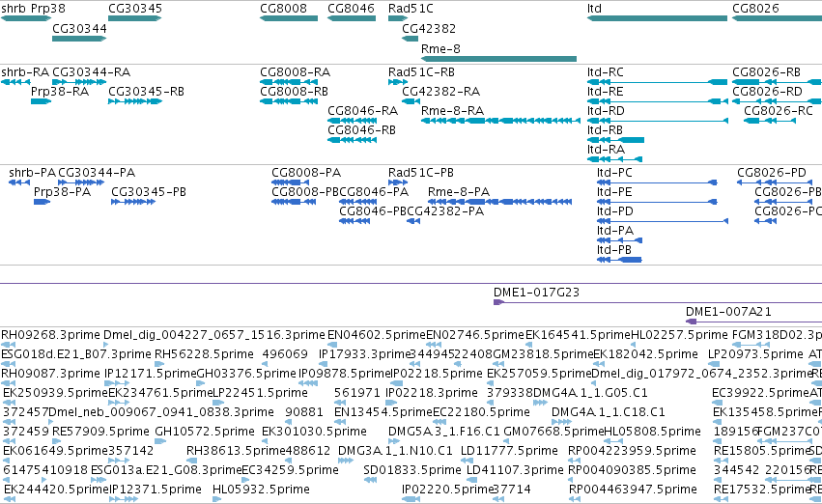Select EST EN04602.5prime
The image size is (822, 504).
[332, 345]
